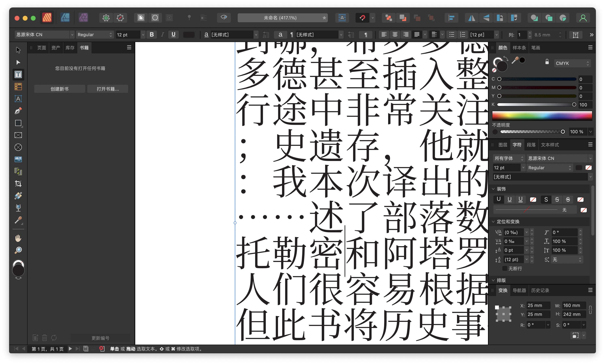Click the 创建新书 button

point(59,89)
